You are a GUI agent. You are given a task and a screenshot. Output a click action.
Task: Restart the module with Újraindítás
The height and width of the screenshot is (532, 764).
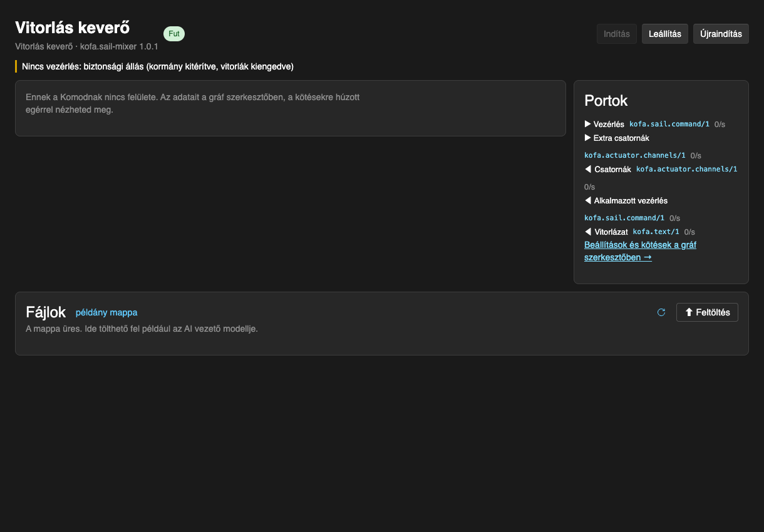[x=721, y=34]
